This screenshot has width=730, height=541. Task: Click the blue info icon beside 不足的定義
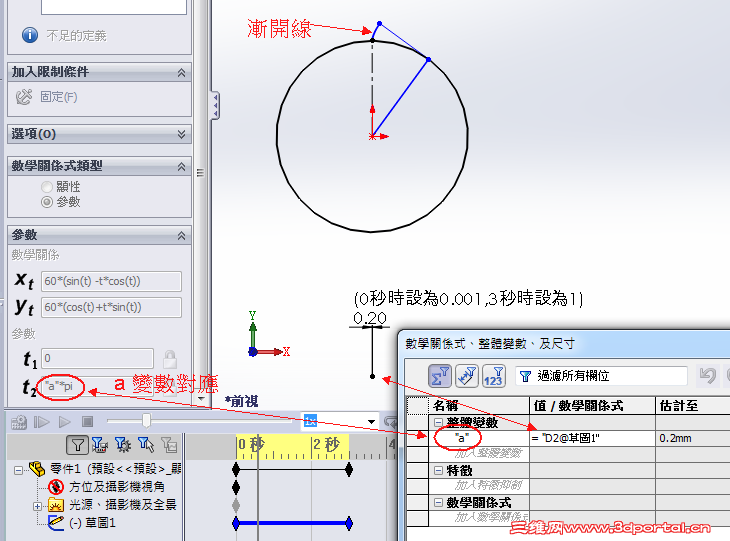tap(30, 35)
